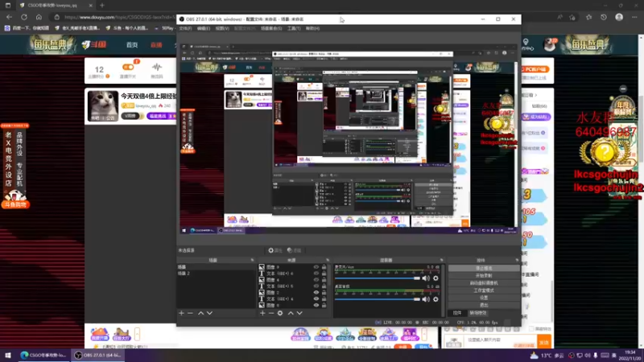Open the 滤镜 filters button

pyautogui.click(x=294, y=250)
